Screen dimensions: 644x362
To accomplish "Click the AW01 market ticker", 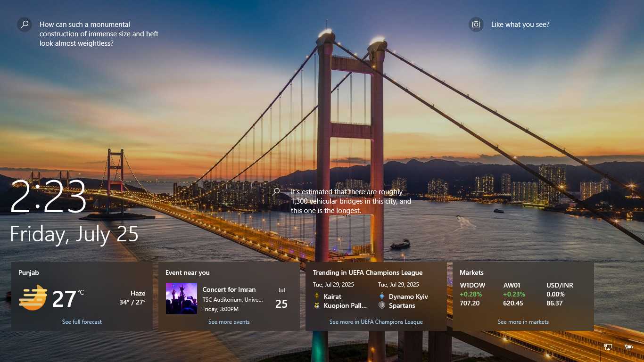I will [513, 285].
